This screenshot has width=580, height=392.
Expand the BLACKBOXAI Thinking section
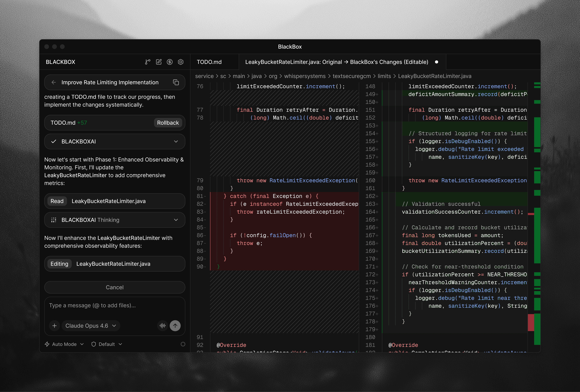tap(176, 220)
